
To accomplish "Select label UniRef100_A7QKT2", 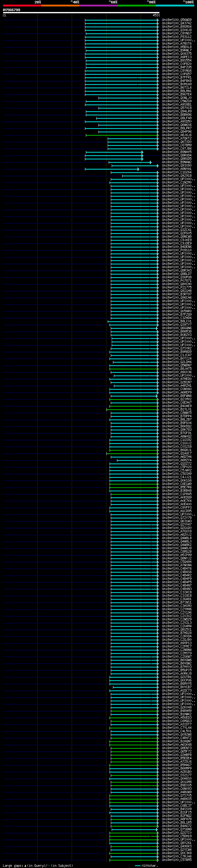I will [x=176, y=139].
